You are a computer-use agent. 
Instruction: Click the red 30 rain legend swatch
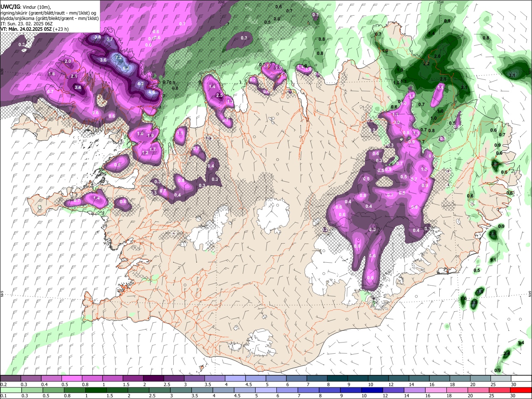pyautogui.click(x=520, y=390)
